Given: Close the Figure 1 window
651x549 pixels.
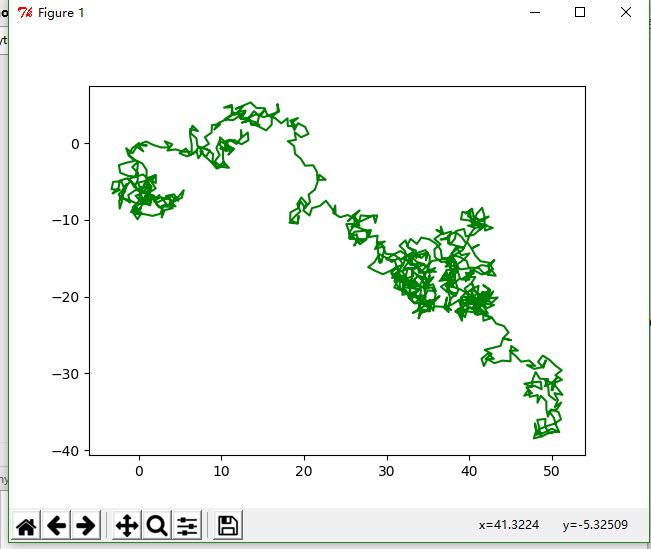Looking at the screenshot, I should click(x=626, y=12).
